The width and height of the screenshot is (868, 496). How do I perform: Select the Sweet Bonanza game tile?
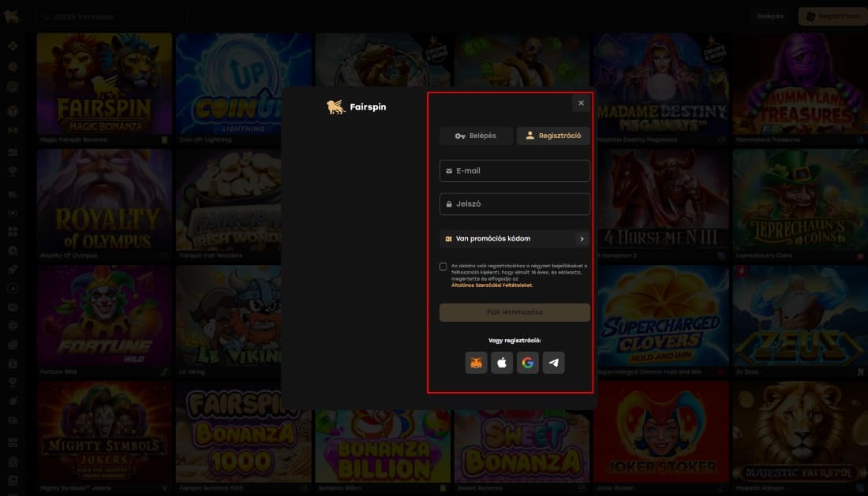click(522, 447)
